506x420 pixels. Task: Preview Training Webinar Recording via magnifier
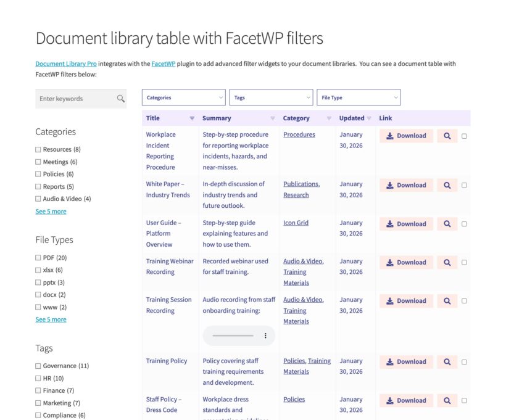pyautogui.click(x=447, y=262)
